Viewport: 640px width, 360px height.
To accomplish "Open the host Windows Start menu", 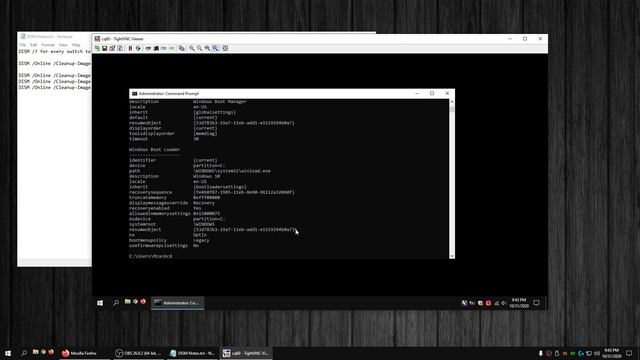I will pyautogui.click(x=8, y=353).
